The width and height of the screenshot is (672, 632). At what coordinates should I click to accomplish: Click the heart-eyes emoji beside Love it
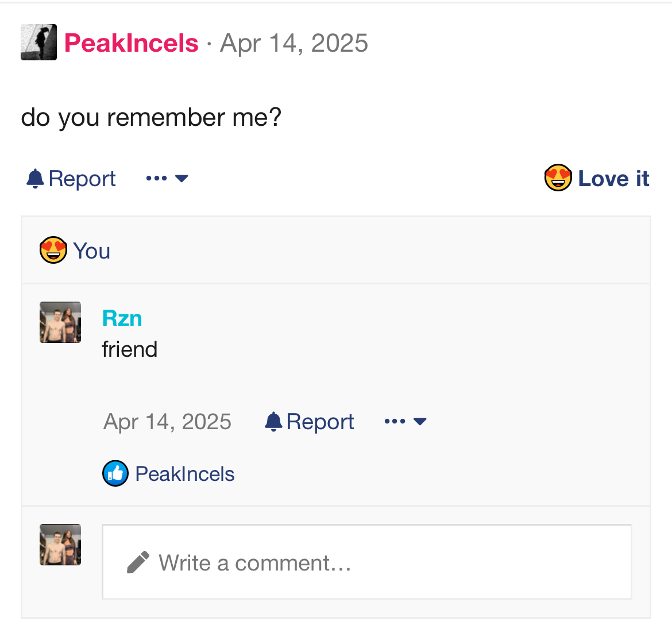click(x=558, y=178)
